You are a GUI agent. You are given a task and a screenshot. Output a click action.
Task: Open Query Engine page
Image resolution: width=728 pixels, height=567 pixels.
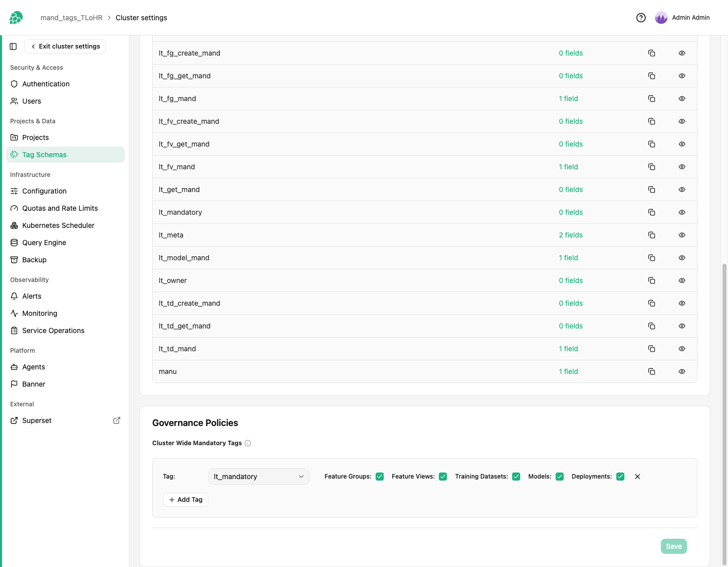coord(65,243)
